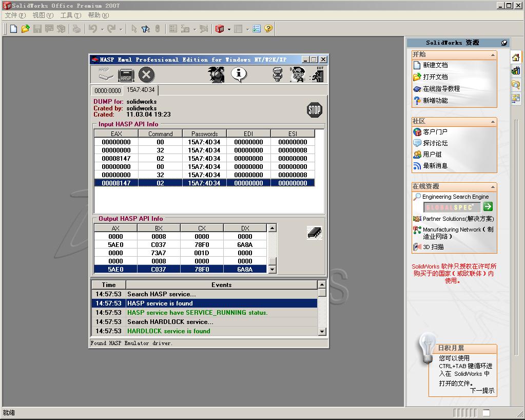
Task: Open the 帮助(H) menu
Action: [99, 15]
